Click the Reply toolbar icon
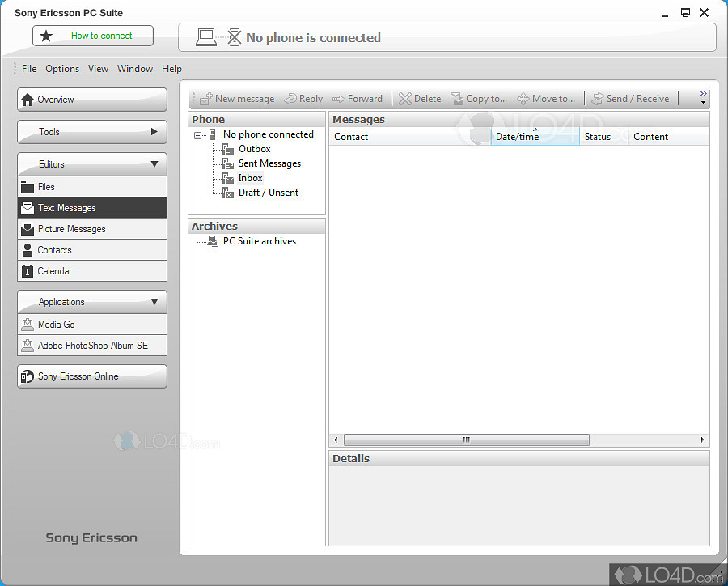This screenshot has height=586, width=728. [290, 99]
